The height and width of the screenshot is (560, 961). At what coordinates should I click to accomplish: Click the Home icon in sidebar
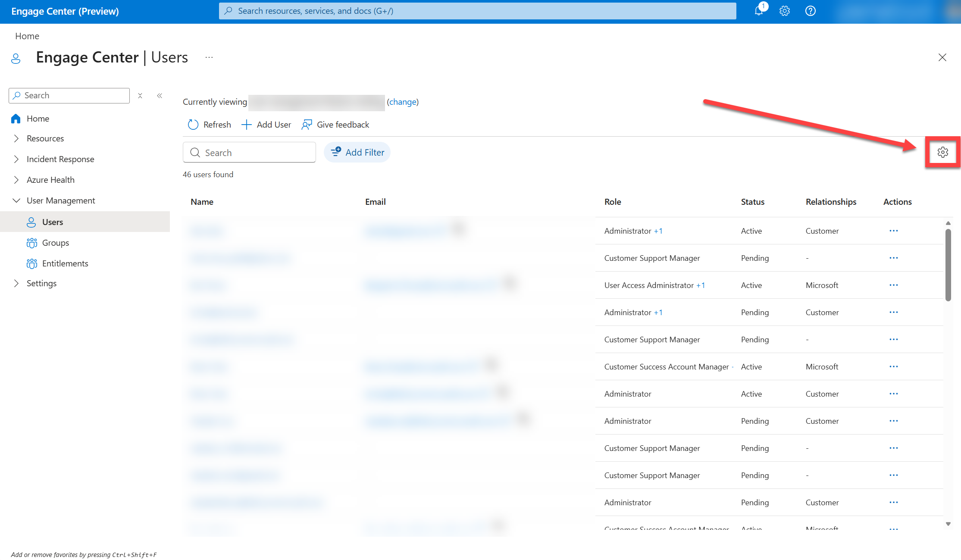[16, 119]
